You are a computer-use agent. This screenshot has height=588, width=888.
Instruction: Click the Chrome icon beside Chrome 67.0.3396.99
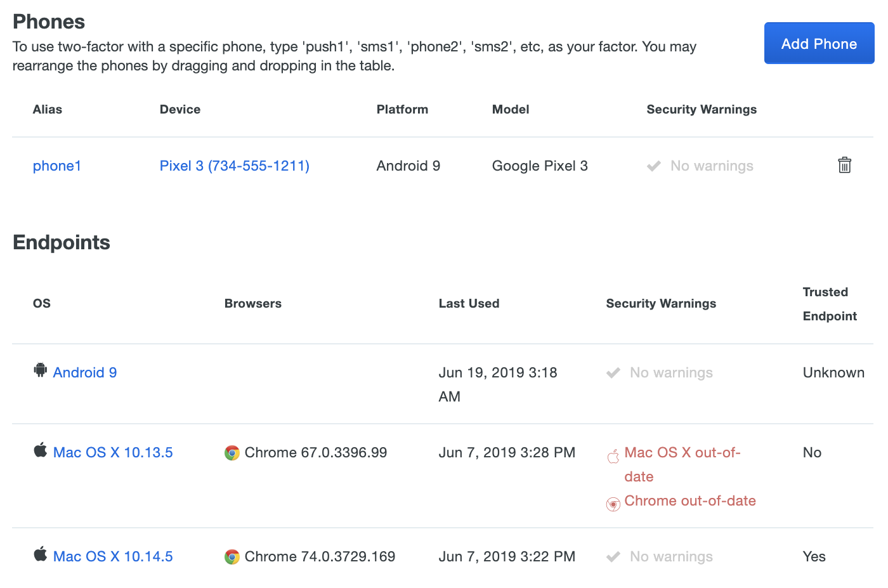click(x=232, y=452)
